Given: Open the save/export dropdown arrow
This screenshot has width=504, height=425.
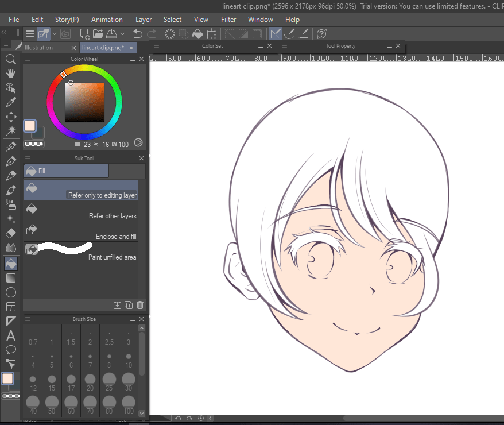Looking at the screenshot, I should (122, 34).
